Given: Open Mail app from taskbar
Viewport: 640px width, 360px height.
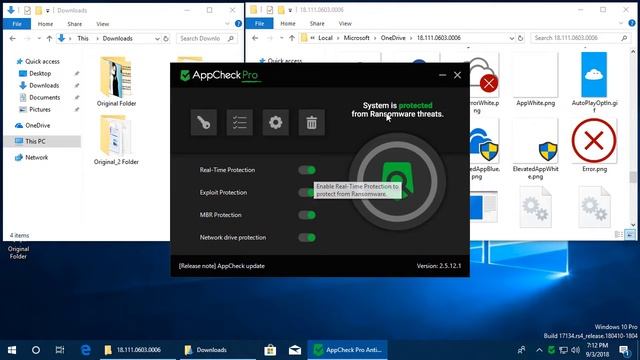Looking at the screenshot, I should 295,350.
